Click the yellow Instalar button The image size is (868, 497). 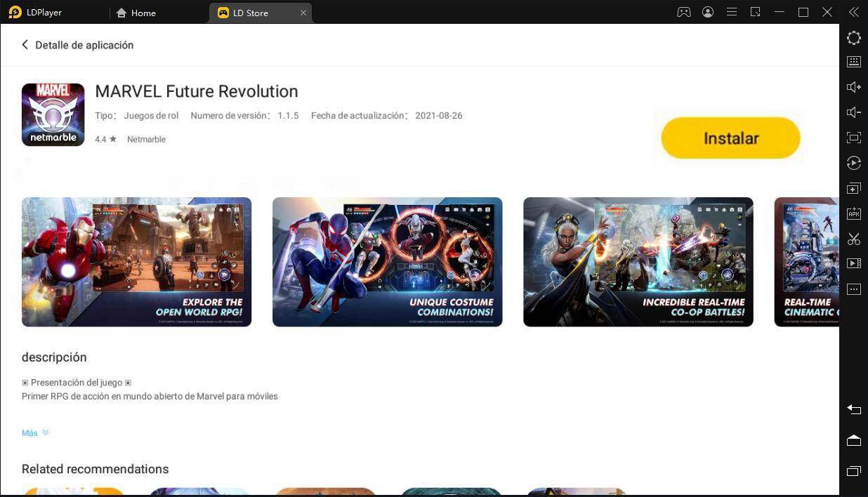[730, 138]
